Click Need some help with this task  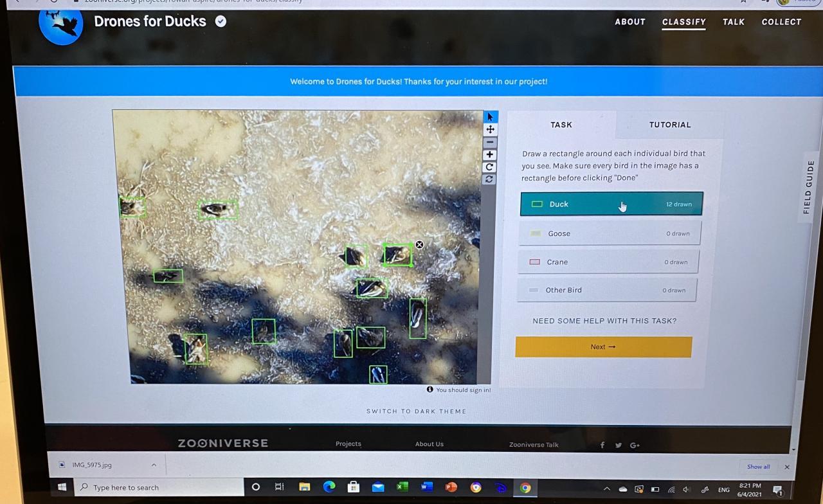(x=604, y=321)
